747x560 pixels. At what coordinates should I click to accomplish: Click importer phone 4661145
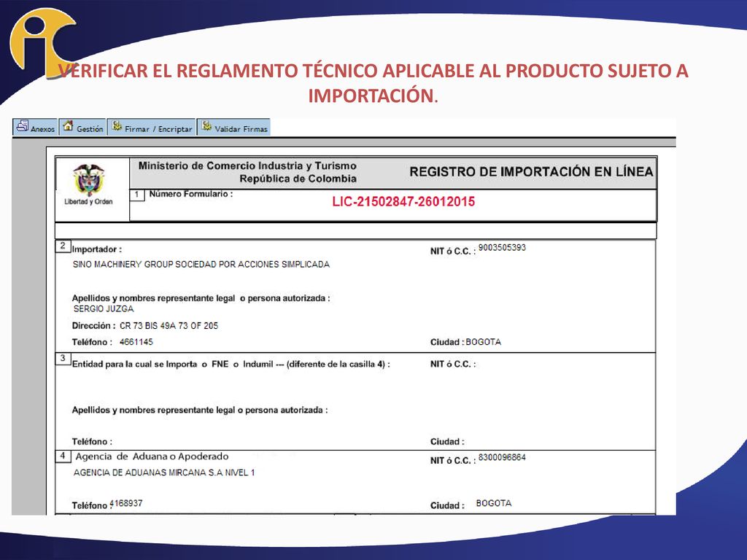(x=136, y=342)
